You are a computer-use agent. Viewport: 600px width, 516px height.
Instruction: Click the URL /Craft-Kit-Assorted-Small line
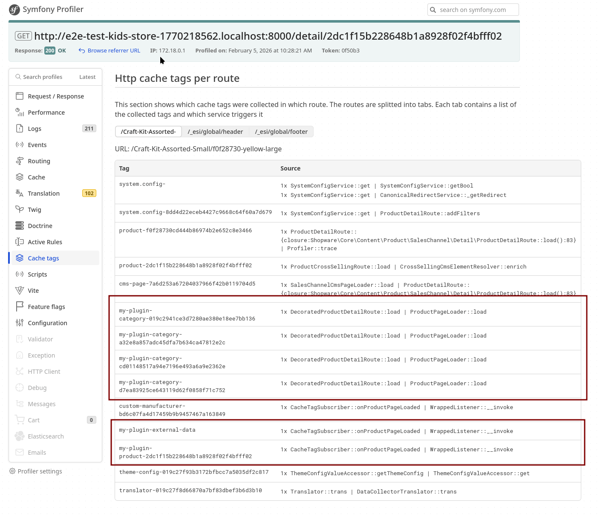coord(198,149)
